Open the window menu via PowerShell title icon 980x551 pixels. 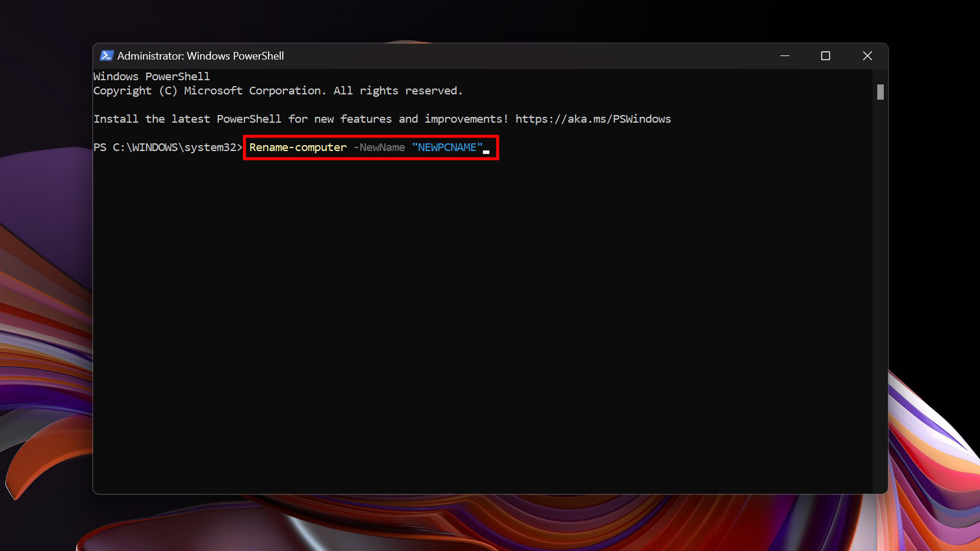click(x=106, y=55)
